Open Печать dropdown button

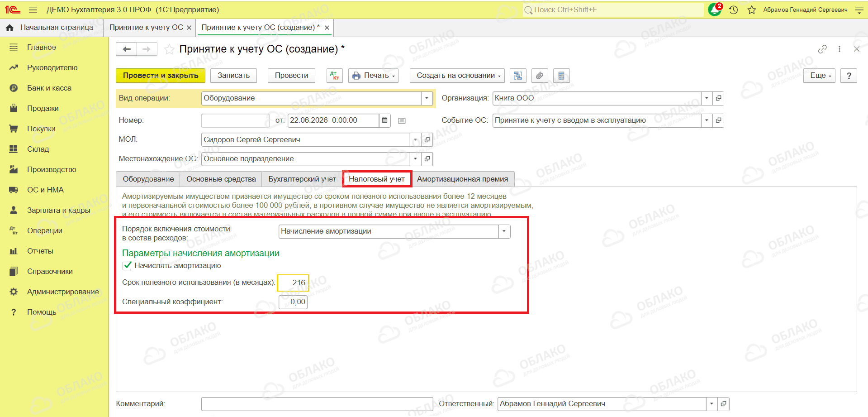[374, 76]
